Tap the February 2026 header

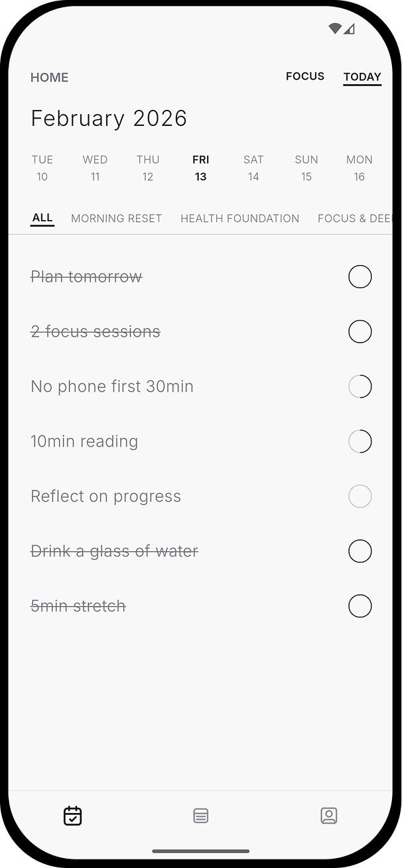tap(109, 118)
